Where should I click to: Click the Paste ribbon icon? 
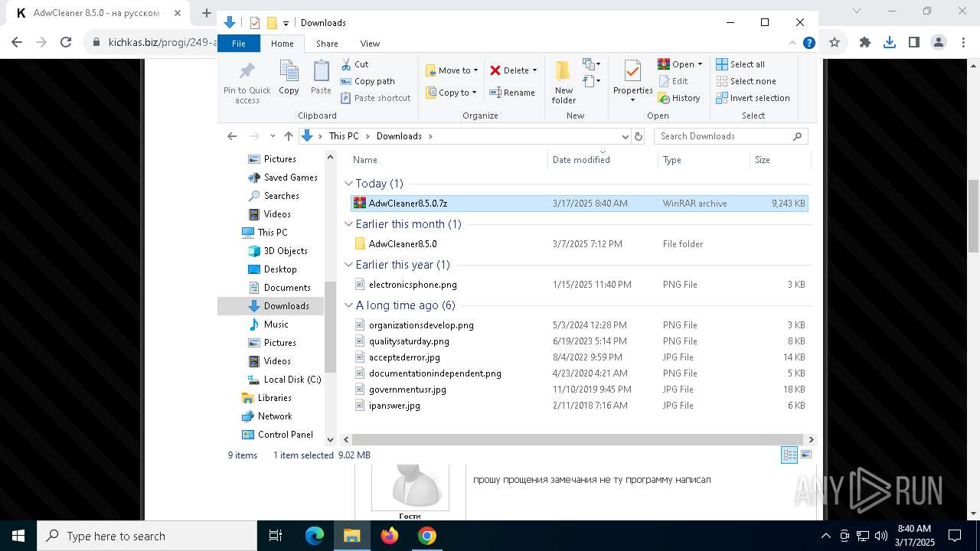321,77
